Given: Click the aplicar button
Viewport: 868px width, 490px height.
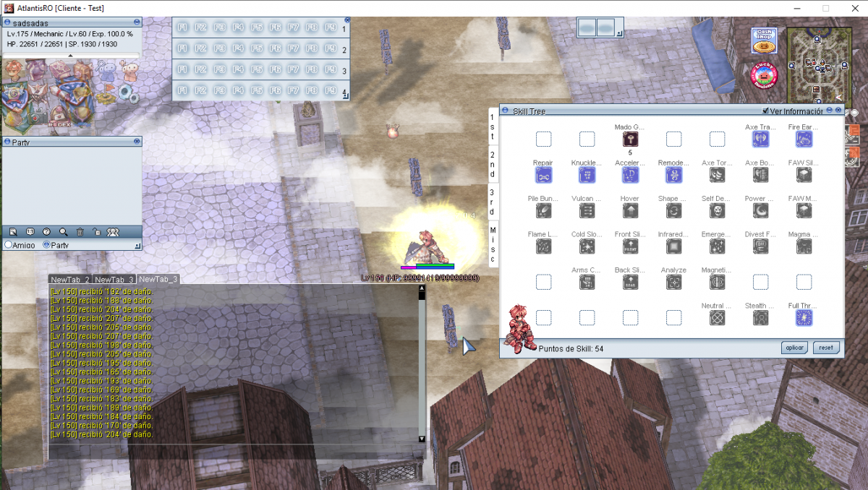Looking at the screenshot, I should [794, 348].
